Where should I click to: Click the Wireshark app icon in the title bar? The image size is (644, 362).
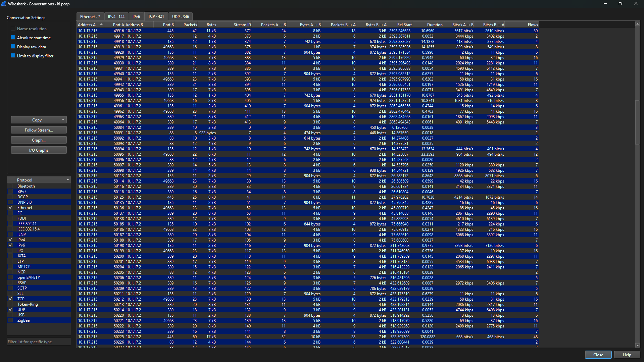[4, 4]
